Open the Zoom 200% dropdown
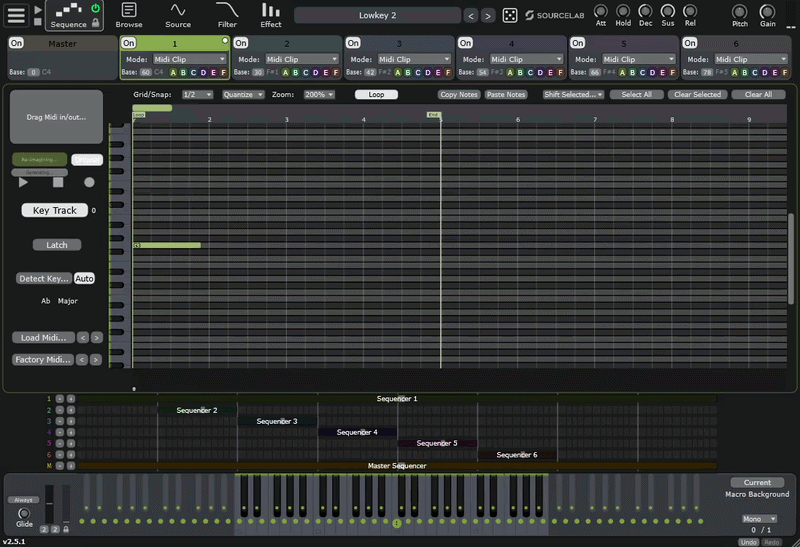Viewport: 800px width, 547px height. pyautogui.click(x=319, y=94)
